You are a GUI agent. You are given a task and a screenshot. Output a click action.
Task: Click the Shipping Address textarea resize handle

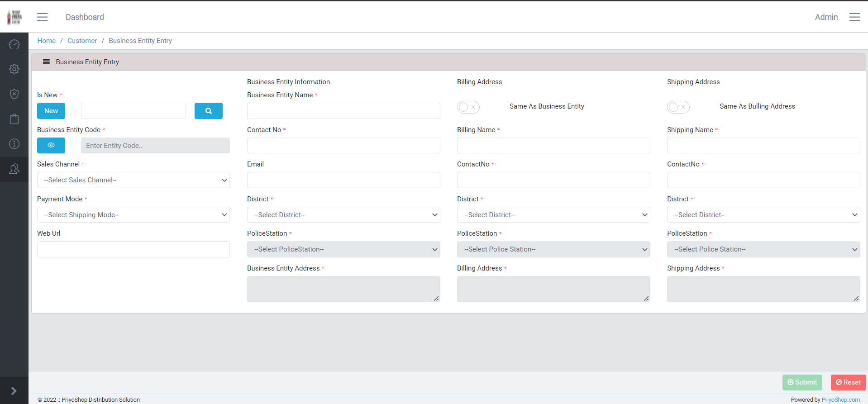(856, 299)
